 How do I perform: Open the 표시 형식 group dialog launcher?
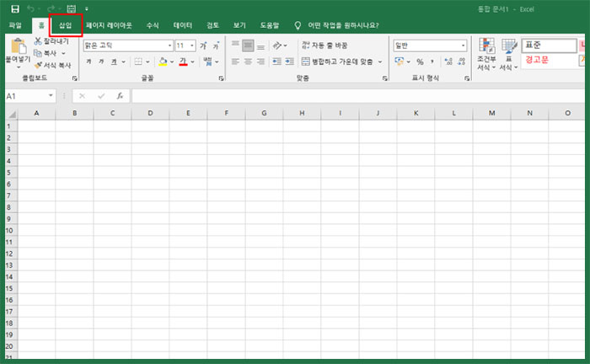click(467, 78)
